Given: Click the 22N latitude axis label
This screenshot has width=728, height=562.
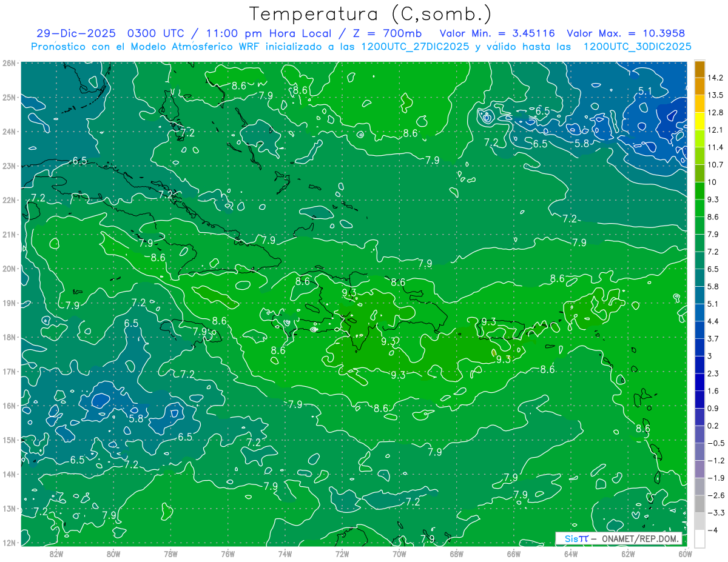Looking at the screenshot, I should [8, 200].
